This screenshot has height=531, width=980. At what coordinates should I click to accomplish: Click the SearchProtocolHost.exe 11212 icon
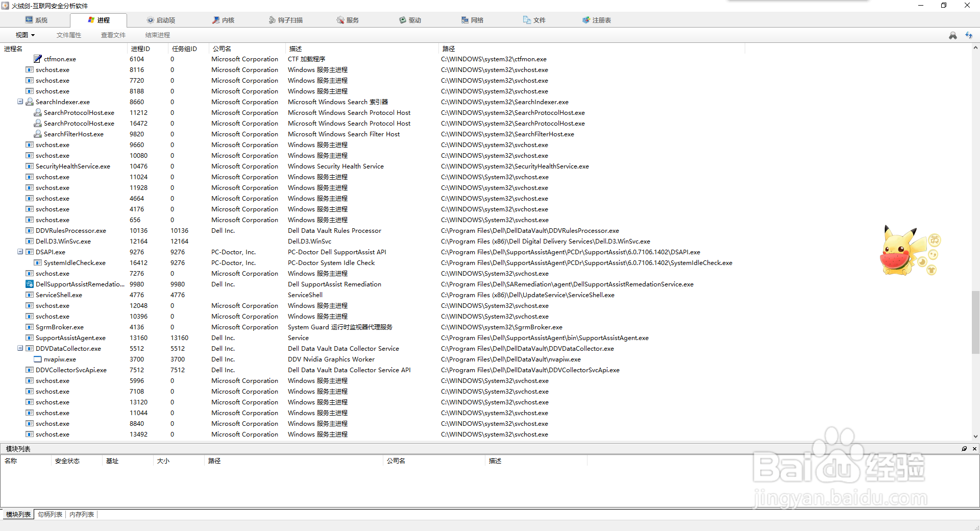click(x=38, y=112)
